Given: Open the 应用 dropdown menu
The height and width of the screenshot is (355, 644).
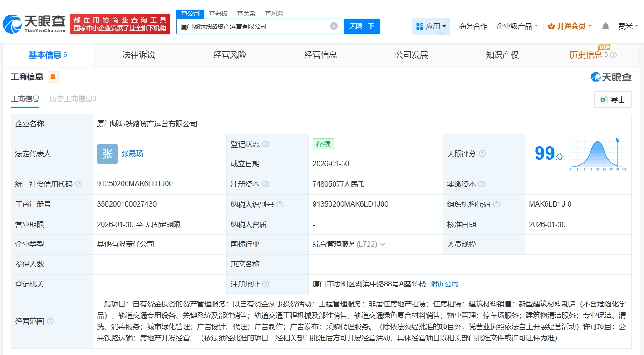Looking at the screenshot, I should tap(431, 26).
